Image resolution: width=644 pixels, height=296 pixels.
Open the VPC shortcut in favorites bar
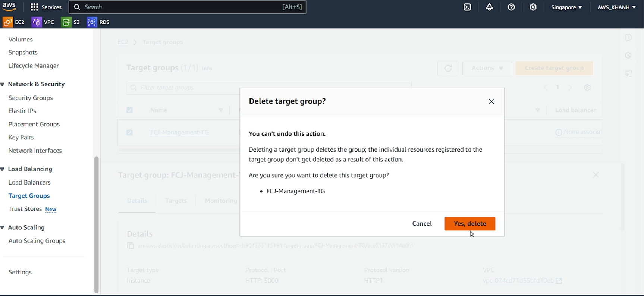coord(43,22)
